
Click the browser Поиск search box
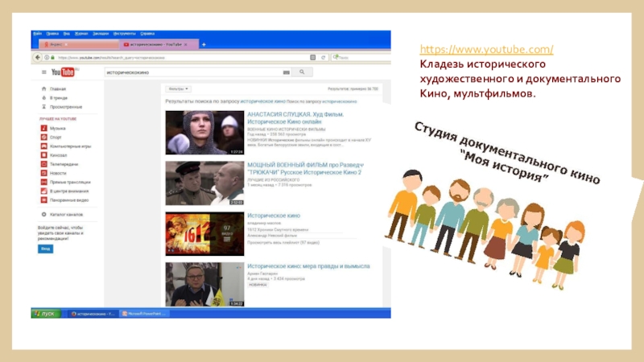point(361,57)
